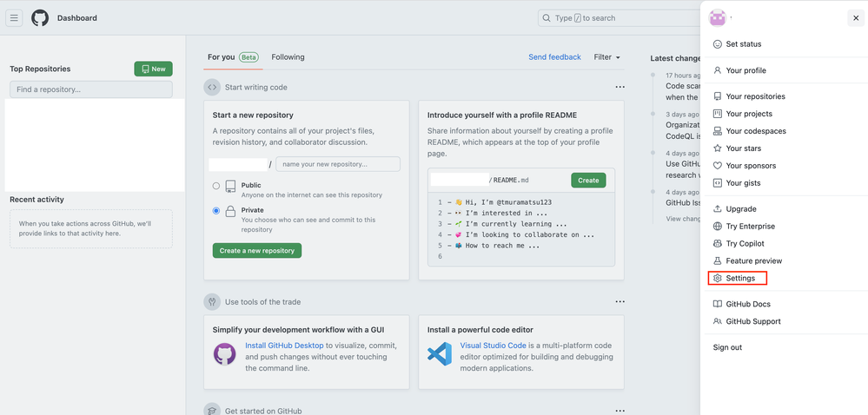
Task: Open the hamburger navigation menu
Action: (x=14, y=18)
